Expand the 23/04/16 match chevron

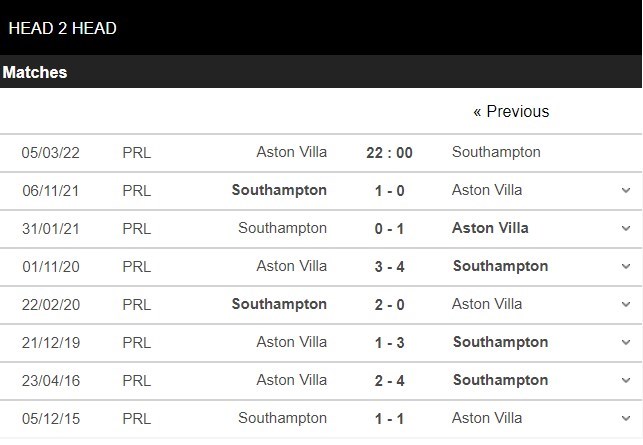coord(626,380)
